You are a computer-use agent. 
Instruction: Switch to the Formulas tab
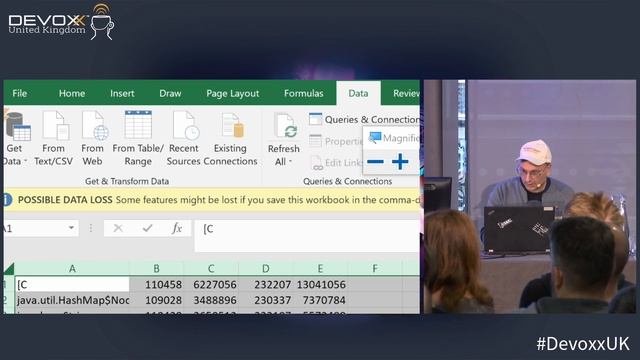click(304, 93)
